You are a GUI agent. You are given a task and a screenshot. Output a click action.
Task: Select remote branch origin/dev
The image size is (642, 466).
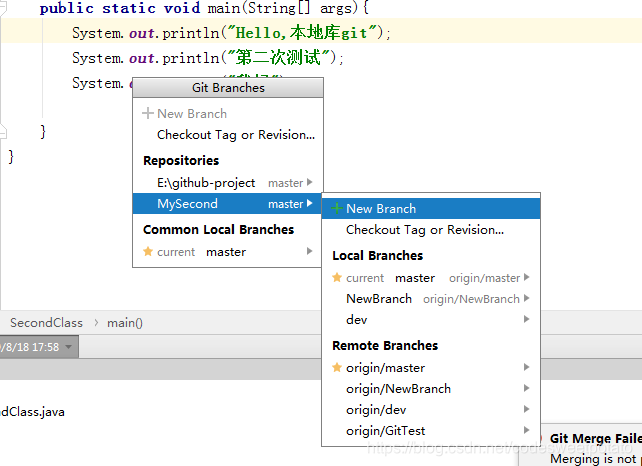tap(431, 409)
